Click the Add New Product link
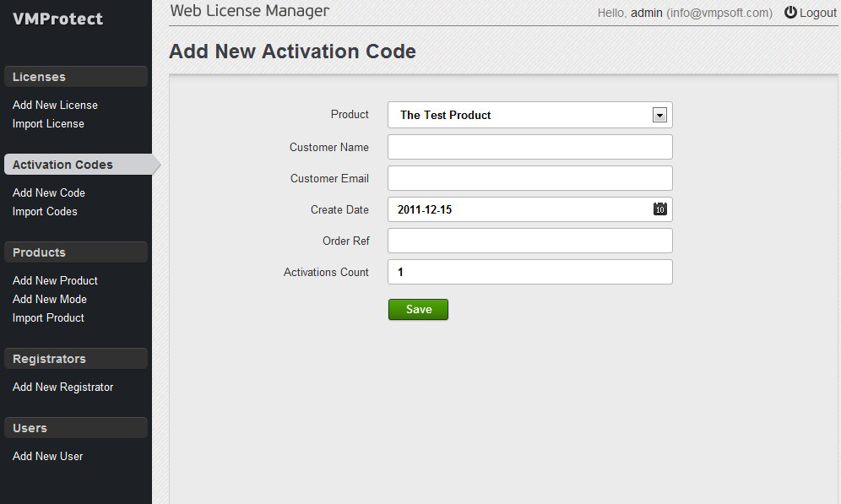Screen dimensions: 841x504 click(x=55, y=281)
